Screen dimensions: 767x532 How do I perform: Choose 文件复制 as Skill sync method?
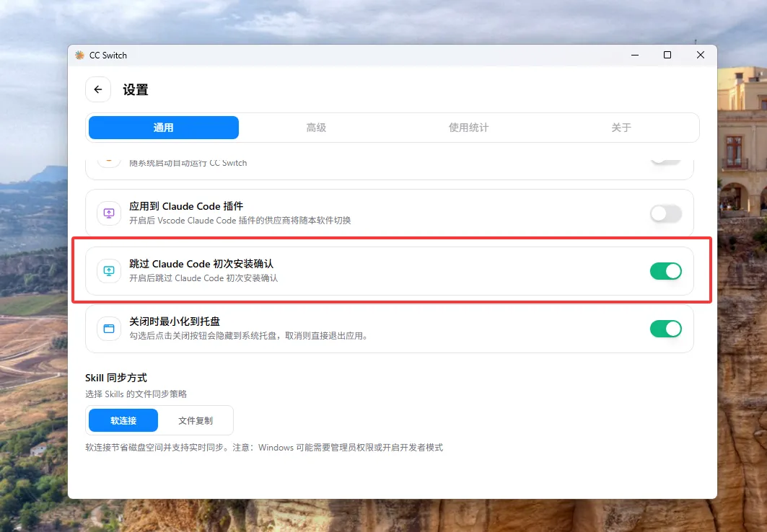pos(196,420)
